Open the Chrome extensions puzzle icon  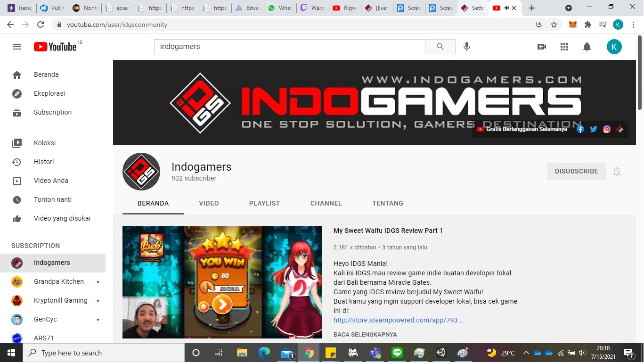coord(587,25)
